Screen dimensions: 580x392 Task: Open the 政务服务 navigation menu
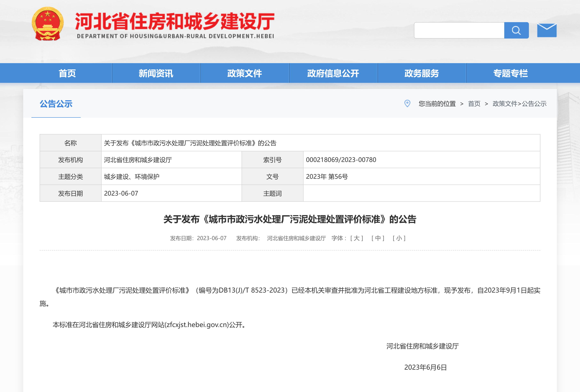(x=422, y=73)
